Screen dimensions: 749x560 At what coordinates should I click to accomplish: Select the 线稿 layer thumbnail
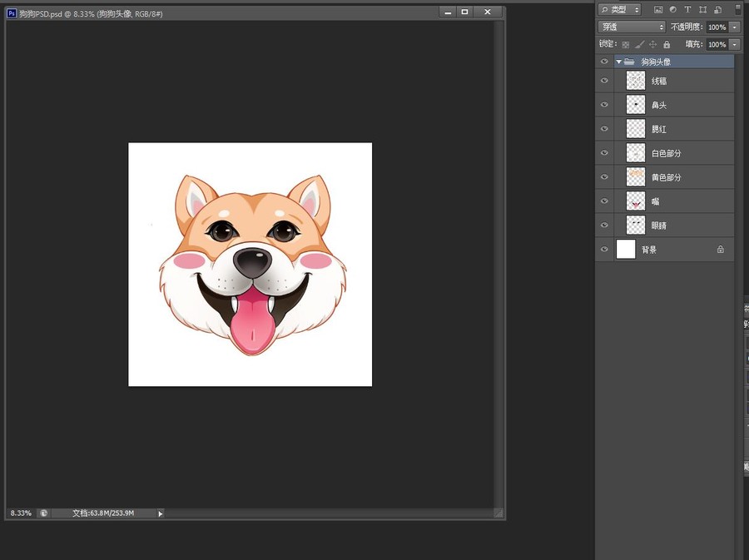pos(636,81)
